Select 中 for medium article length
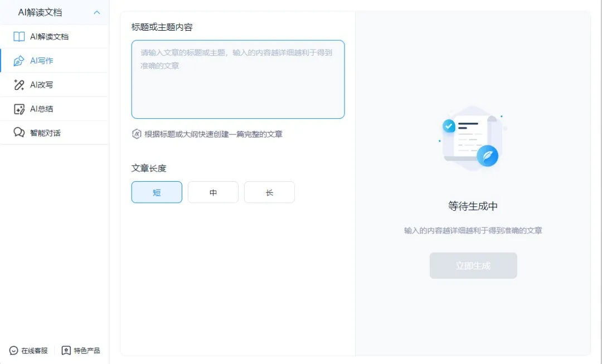 pyautogui.click(x=213, y=192)
